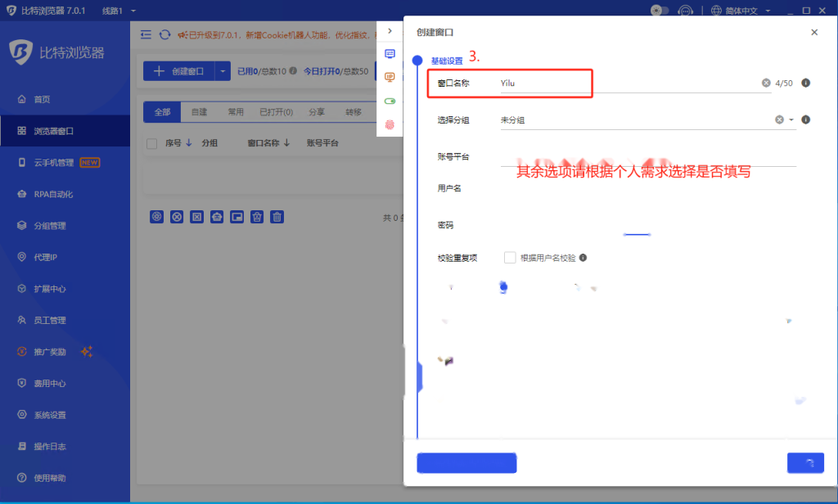Image resolution: width=838 pixels, height=504 pixels.
Task: Expand the side strip with the chevron arrow
Action: pos(390,31)
